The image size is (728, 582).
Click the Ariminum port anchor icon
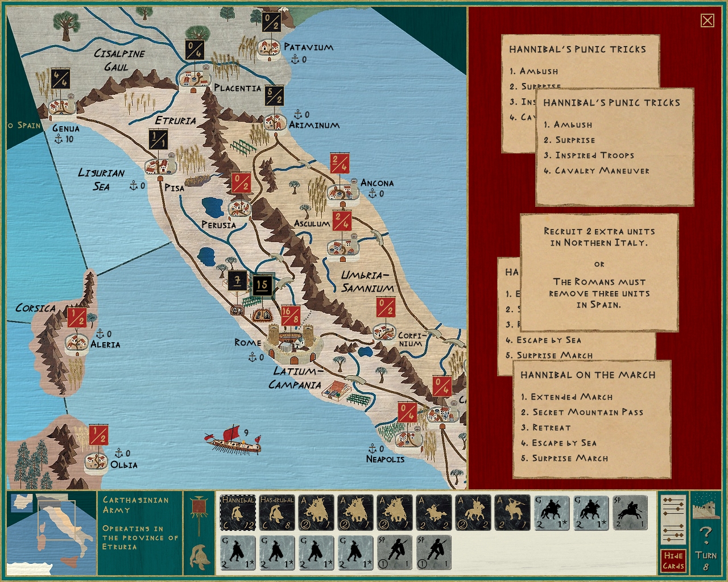(x=298, y=114)
